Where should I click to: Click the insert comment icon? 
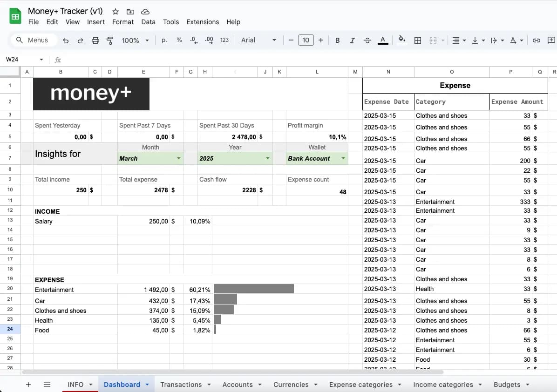click(x=551, y=40)
